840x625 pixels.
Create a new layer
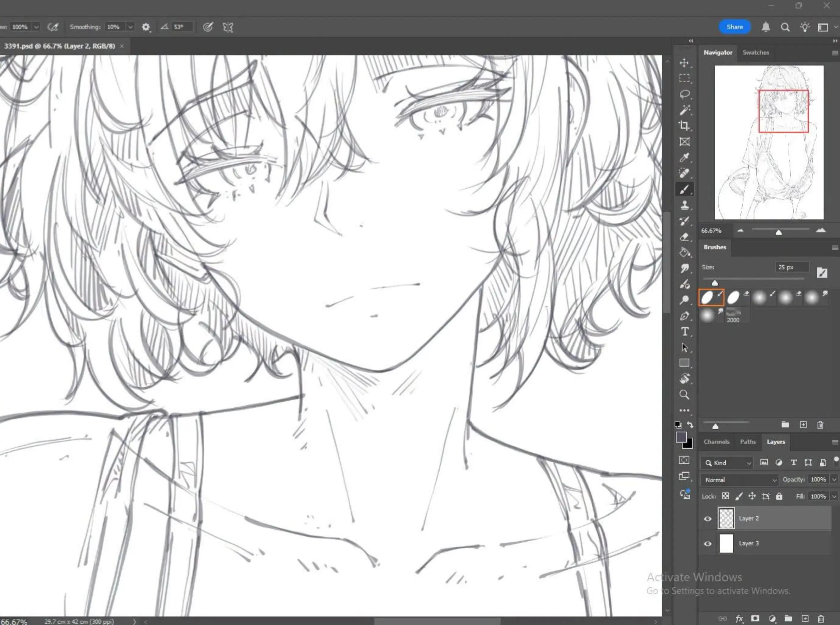pos(805,618)
